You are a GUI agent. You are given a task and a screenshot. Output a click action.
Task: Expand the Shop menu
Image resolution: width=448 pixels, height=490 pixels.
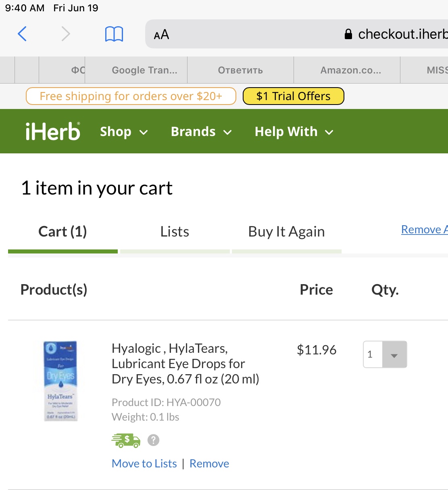click(x=124, y=132)
